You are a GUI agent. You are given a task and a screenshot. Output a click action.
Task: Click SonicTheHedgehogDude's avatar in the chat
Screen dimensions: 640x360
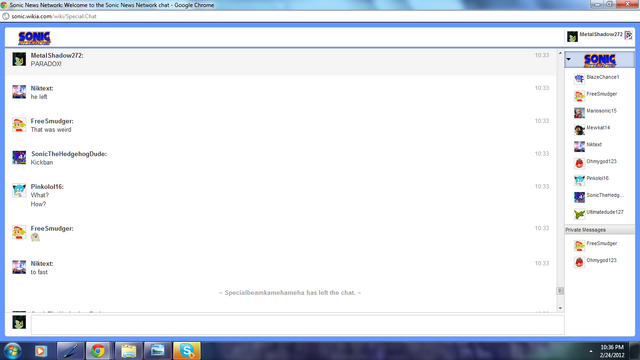point(19,157)
